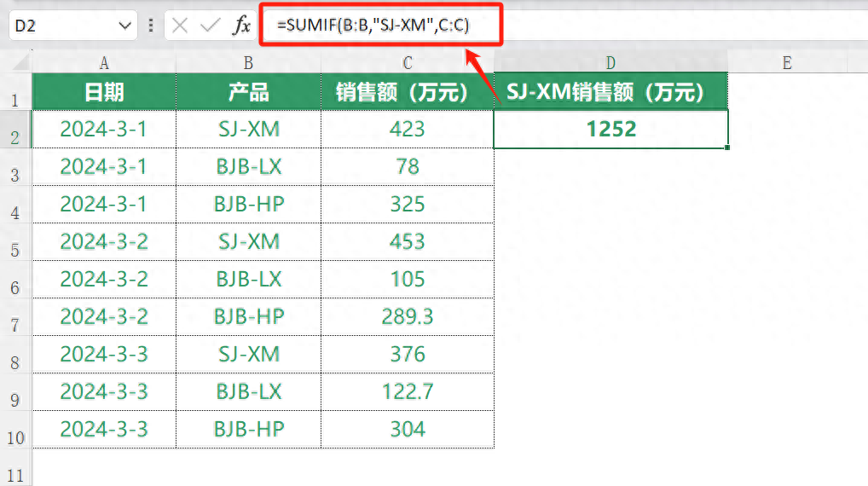Click the cancel (X) icon in formula bar
Image resolution: width=868 pixels, height=486 pixels.
pyautogui.click(x=180, y=26)
